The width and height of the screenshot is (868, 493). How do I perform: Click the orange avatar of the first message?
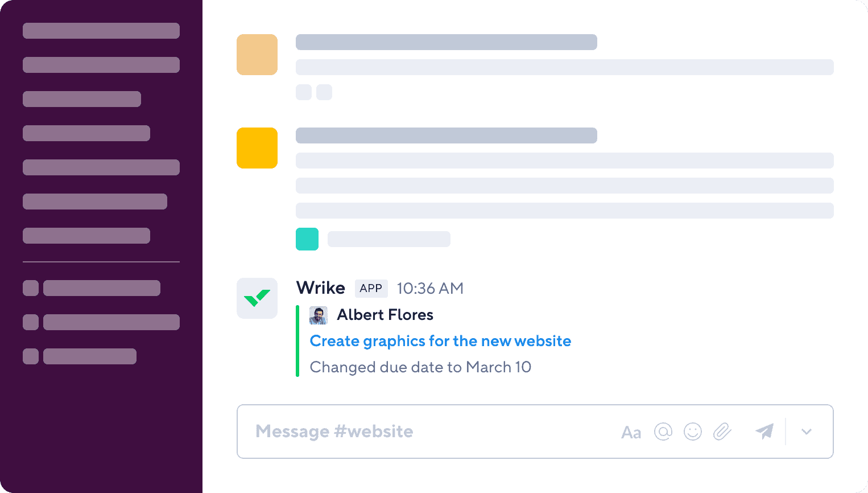(257, 54)
